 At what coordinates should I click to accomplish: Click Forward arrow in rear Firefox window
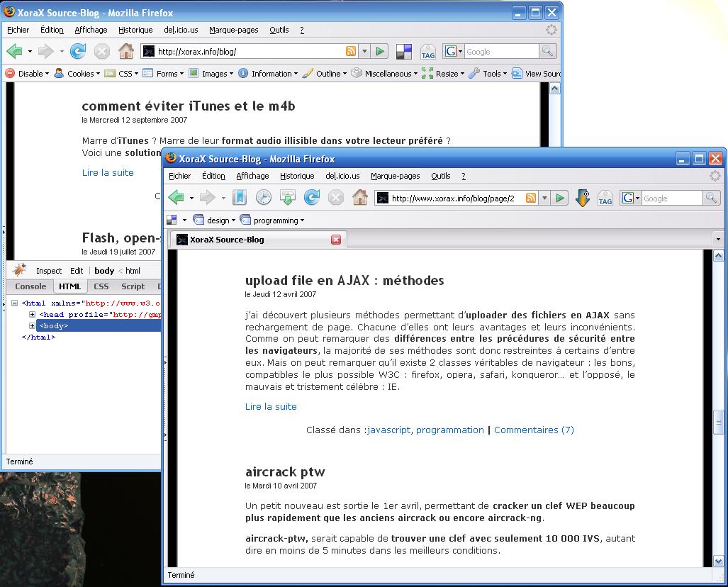(x=45, y=51)
